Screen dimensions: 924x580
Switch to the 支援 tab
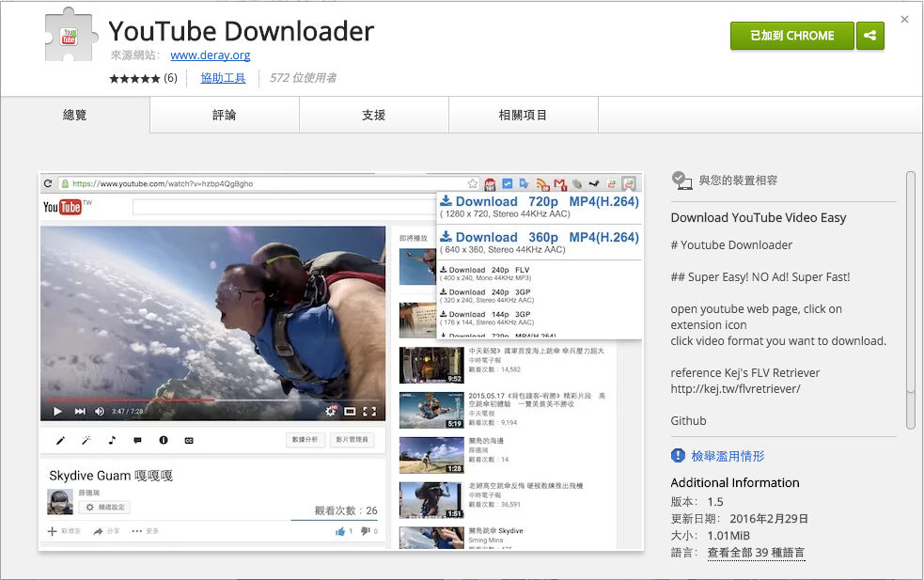373,114
